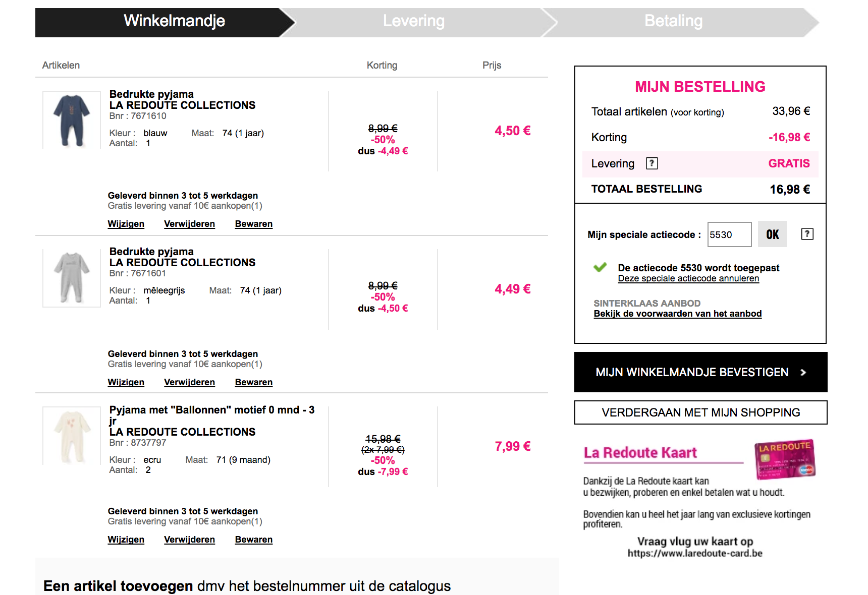Focus the speciale actiecode input field

pos(729,234)
